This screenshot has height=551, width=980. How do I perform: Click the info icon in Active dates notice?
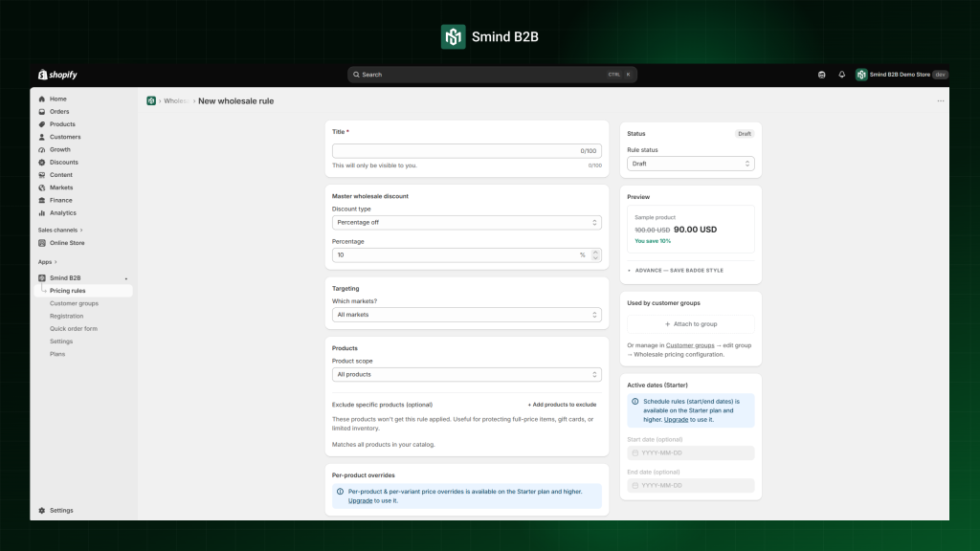pos(635,402)
